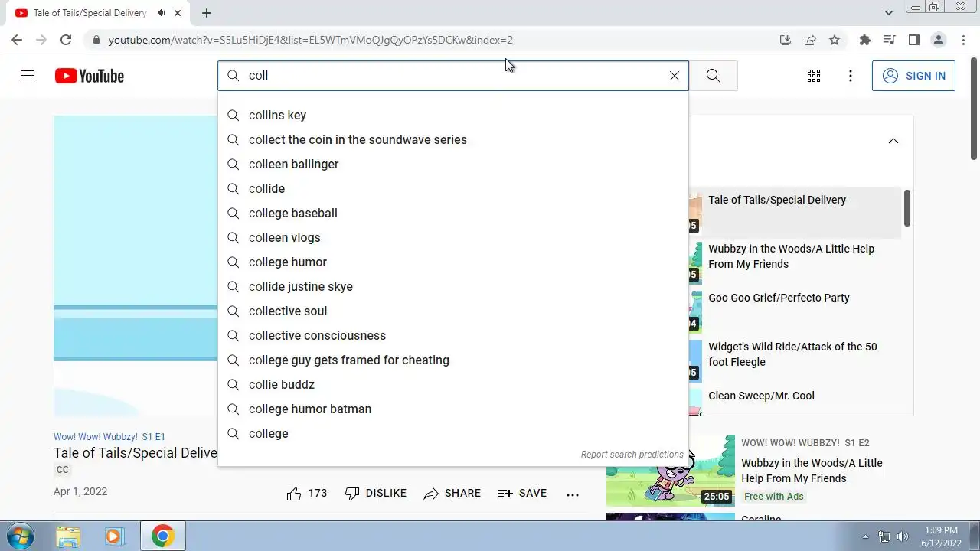Select 'college guy gets framed for cheating'
Screen dimensions: 980x551
[x=453, y=360]
